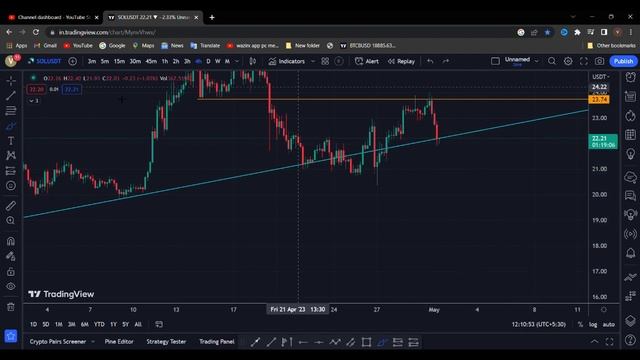The image size is (640, 360).
Task: Open the Pine Editor tab
Action: 119,342
